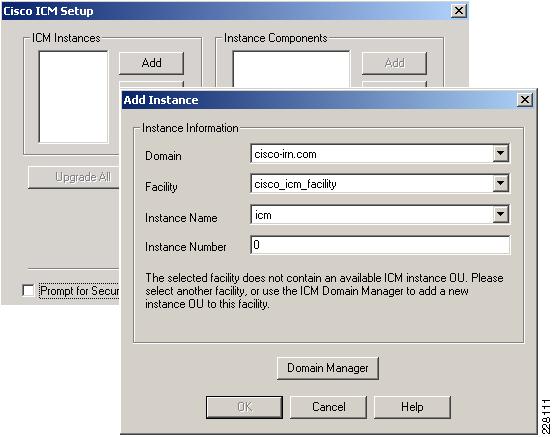Click into the Instance Number field
This screenshot has width=552, height=437.
tap(380, 245)
